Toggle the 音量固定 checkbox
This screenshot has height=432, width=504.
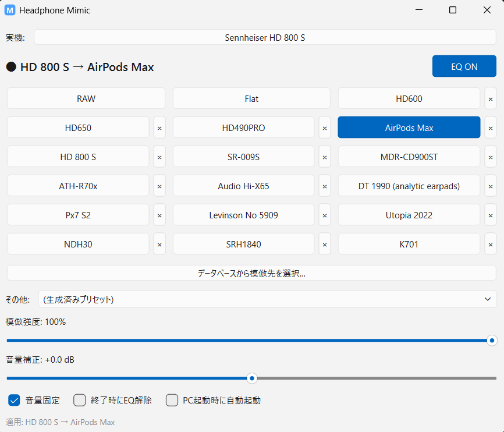click(x=14, y=400)
